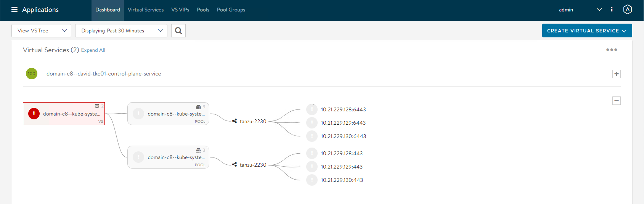Click status icon for 10.21.229.129:443
The width and height of the screenshot is (644, 204).
[312, 167]
